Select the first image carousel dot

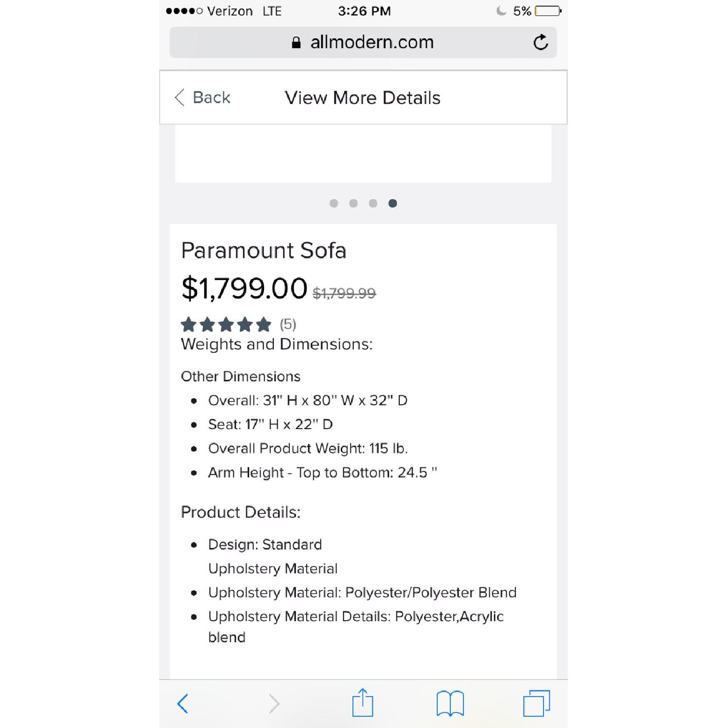pyautogui.click(x=333, y=203)
